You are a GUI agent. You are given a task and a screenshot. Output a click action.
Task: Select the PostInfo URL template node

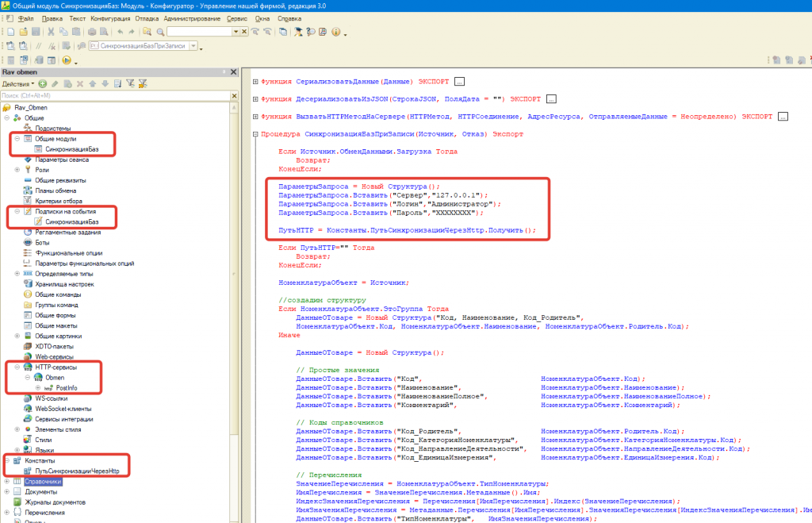pos(67,388)
